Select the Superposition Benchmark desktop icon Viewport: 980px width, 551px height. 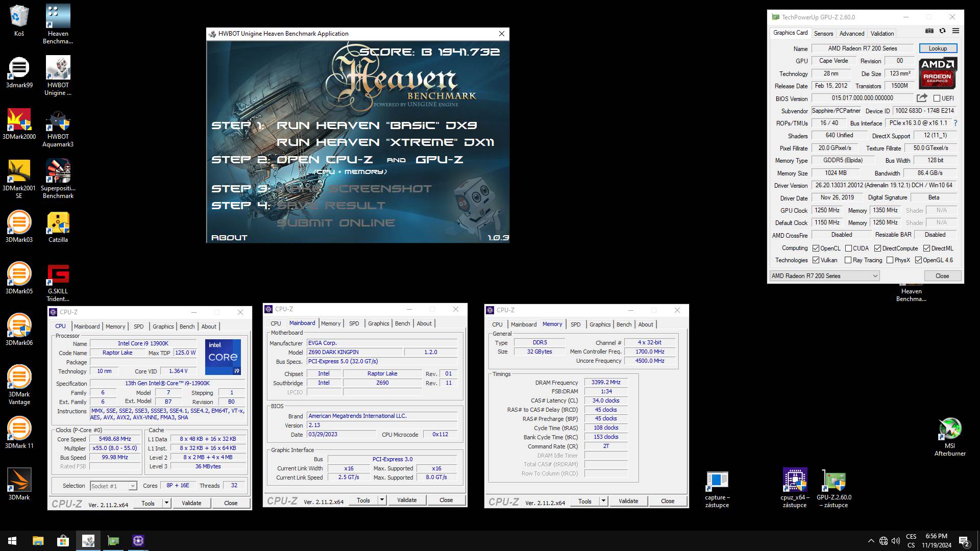58,179
